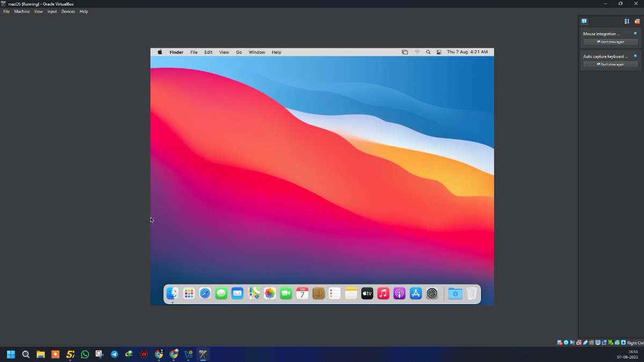The width and height of the screenshot is (644, 362).
Task: Open Launchpad from the Dock
Action: tap(189, 293)
